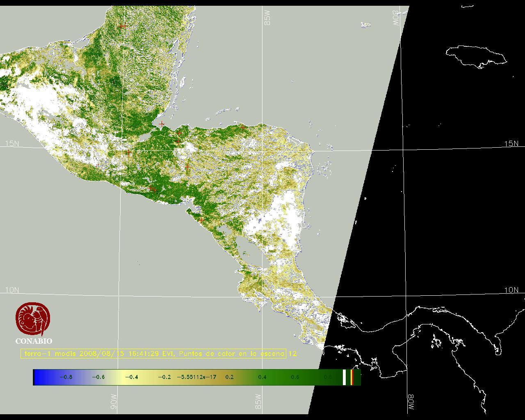Image resolution: width=525 pixels, height=420 pixels.
Task: Click the 10N latitude label on right edge
Action: coord(511,290)
